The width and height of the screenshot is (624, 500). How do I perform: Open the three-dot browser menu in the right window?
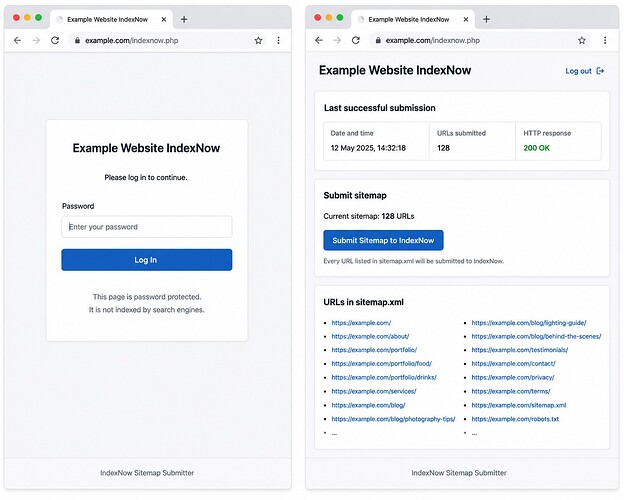[x=605, y=40]
